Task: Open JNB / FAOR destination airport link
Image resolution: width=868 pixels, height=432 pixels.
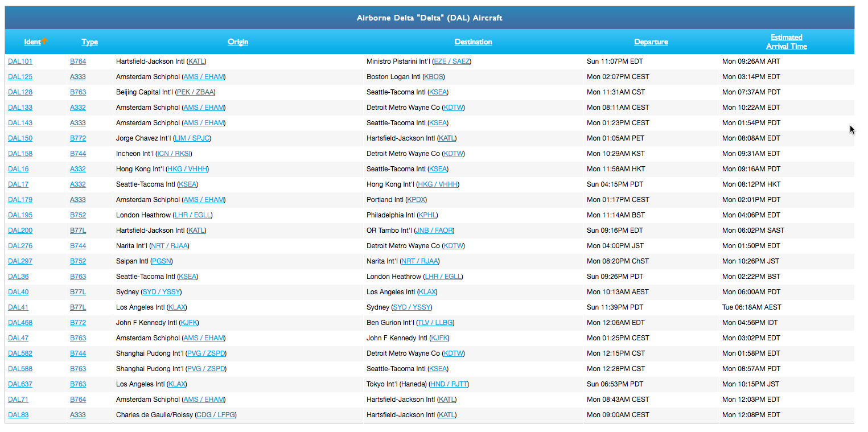Action: 434,231
